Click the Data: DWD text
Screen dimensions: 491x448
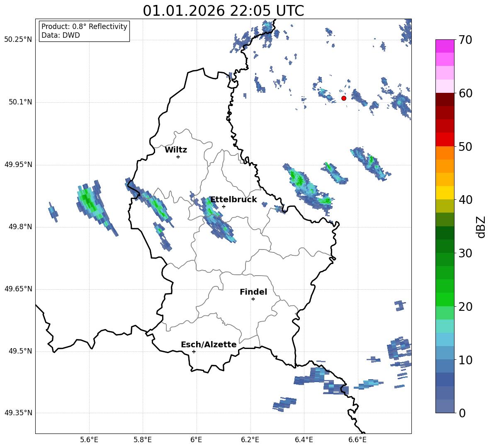61,35
